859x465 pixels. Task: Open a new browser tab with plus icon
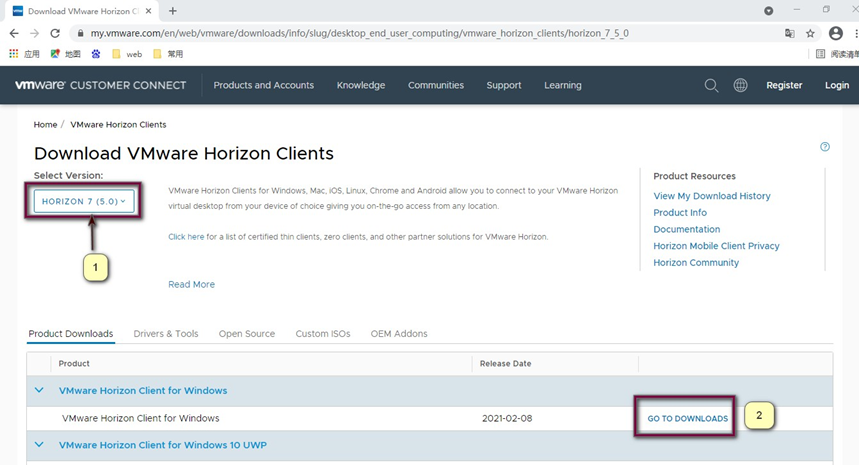pyautogui.click(x=173, y=11)
